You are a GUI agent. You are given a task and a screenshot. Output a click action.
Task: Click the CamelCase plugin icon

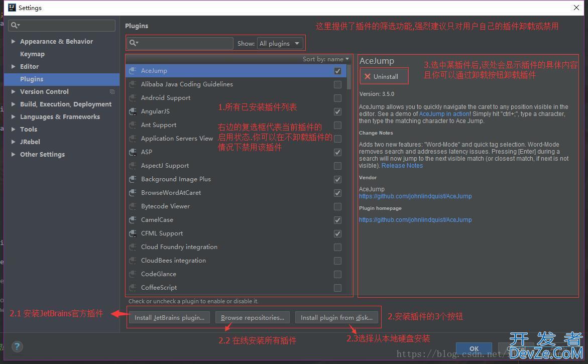(x=133, y=220)
